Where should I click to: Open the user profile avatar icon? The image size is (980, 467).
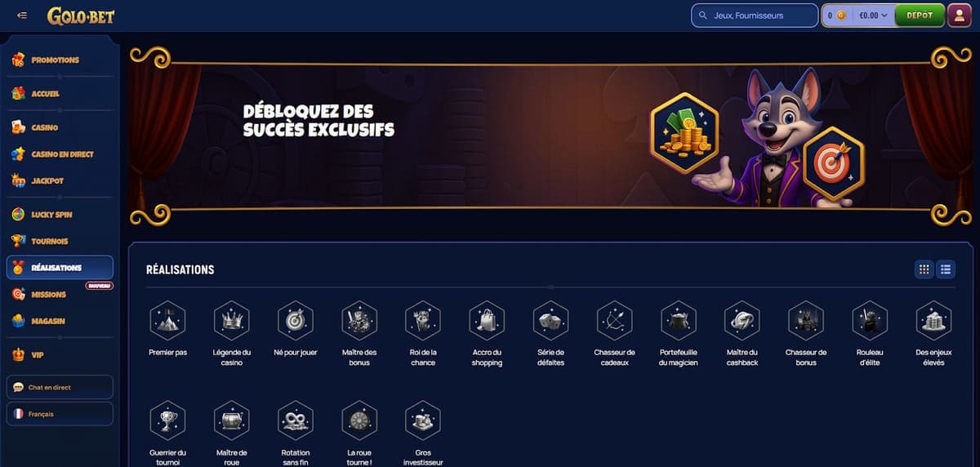coord(959,15)
